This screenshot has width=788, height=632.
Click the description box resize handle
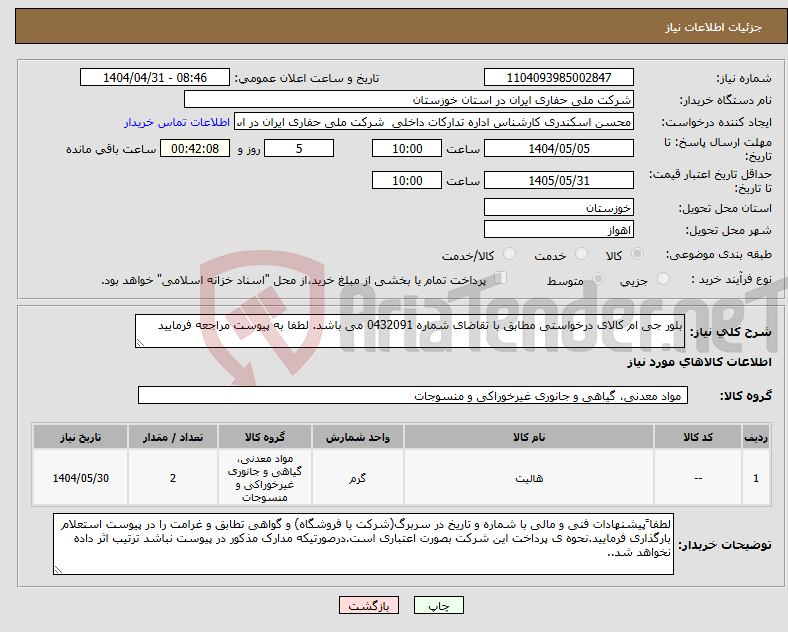140,343
